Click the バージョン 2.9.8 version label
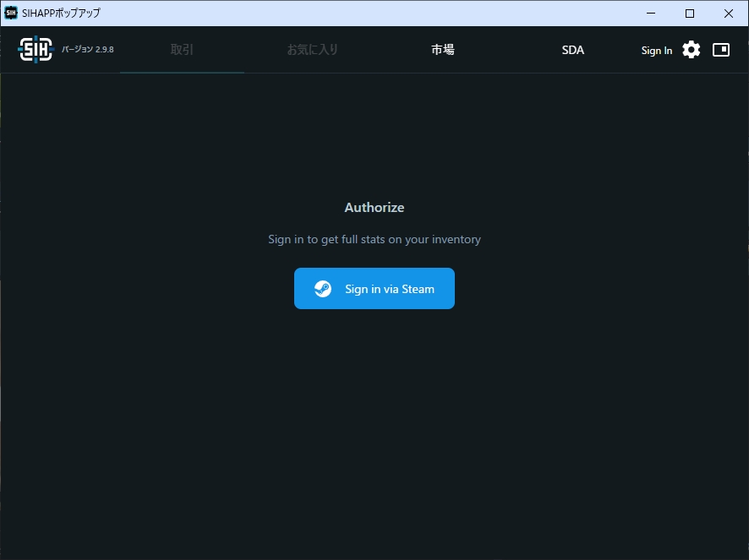 point(88,50)
